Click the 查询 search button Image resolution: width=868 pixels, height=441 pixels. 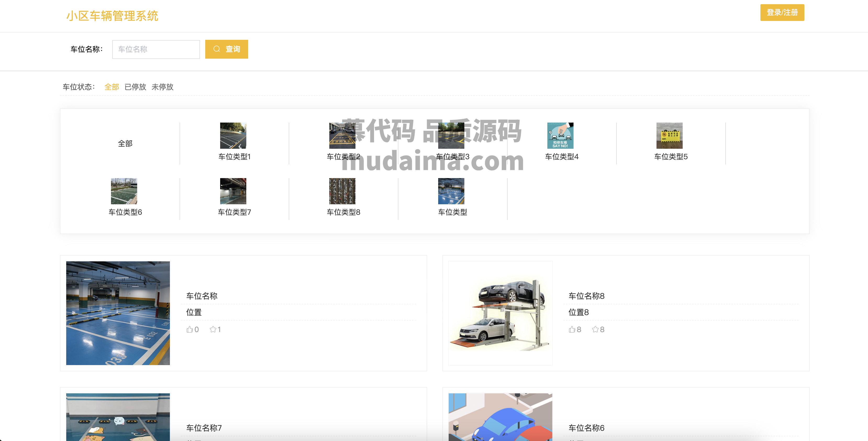pos(226,49)
